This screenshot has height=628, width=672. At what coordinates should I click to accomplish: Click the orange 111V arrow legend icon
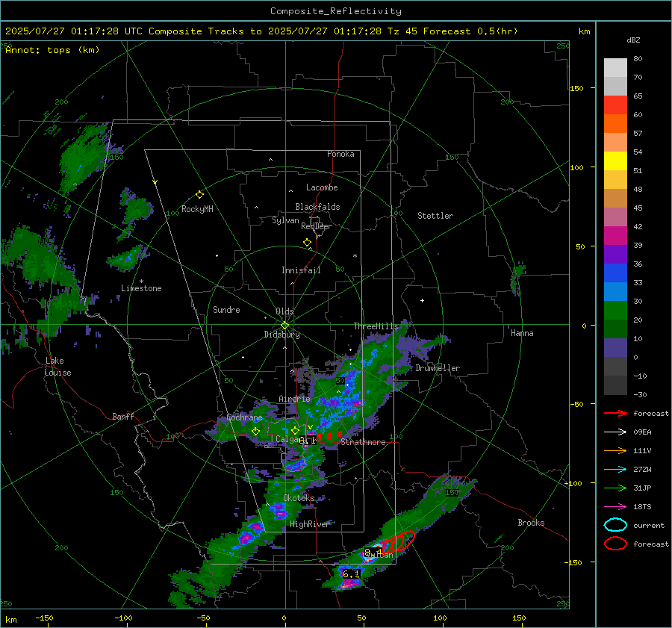pos(615,450)
